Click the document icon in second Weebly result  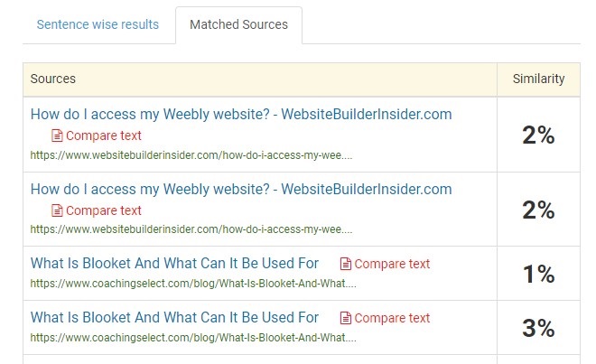point(58,210)
